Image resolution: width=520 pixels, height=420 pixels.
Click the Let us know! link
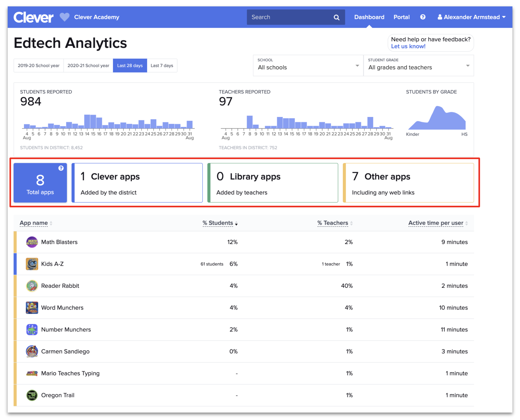[408, 46]
